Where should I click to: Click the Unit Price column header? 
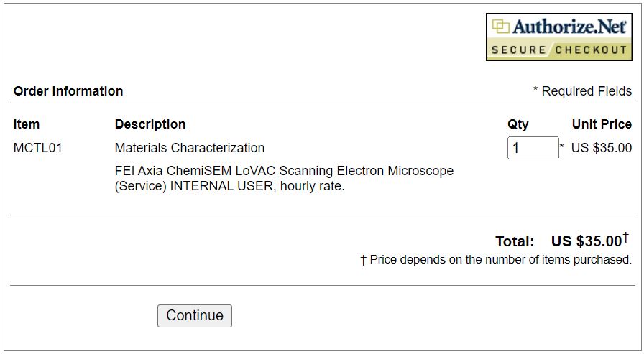tap(602, 124)
